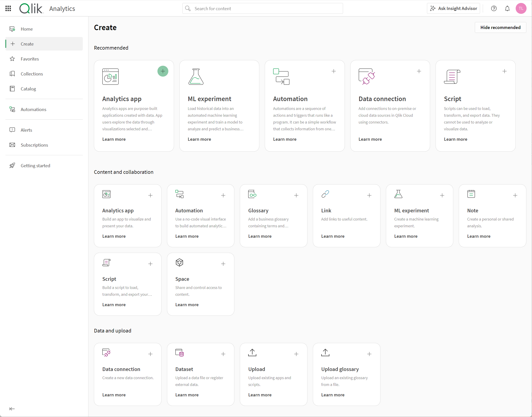Expand the Collections sidebar item

tap(32, 74)
